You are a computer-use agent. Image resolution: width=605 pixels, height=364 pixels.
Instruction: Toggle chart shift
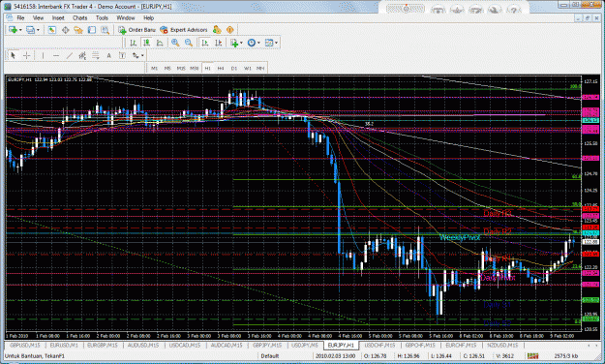tap(219, 43)
